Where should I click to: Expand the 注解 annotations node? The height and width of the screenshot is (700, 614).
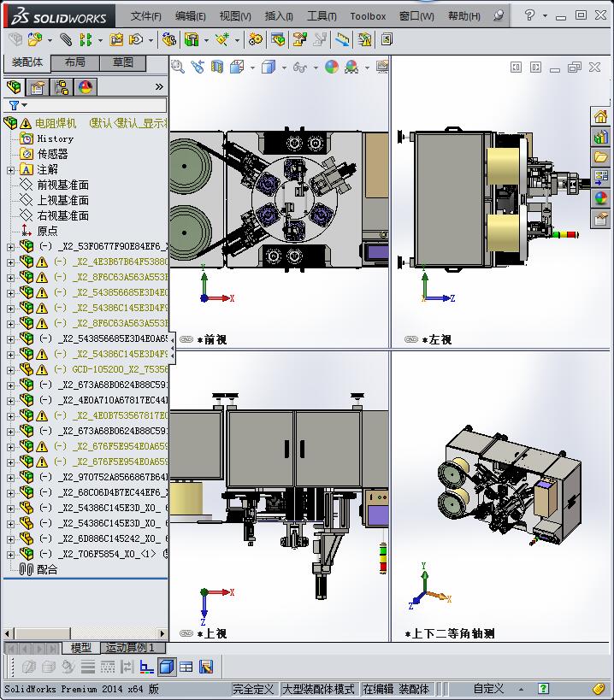click(x=11, y=170)
